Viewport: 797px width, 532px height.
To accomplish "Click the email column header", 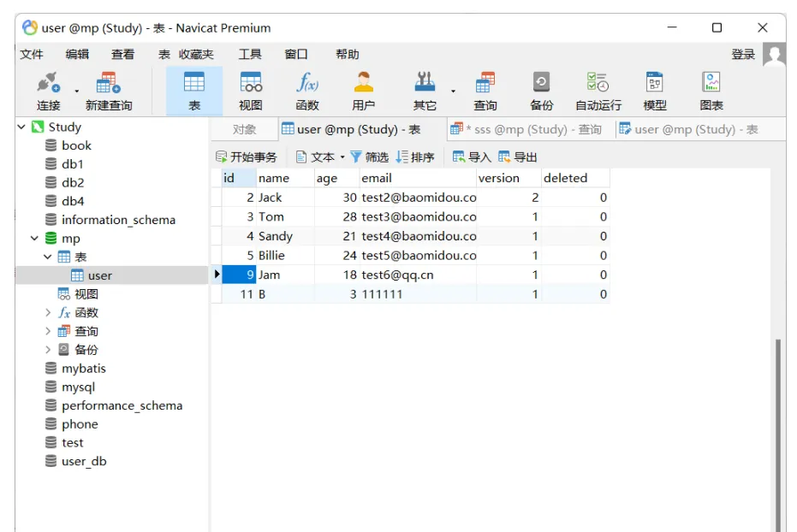I will pos(418,178).
